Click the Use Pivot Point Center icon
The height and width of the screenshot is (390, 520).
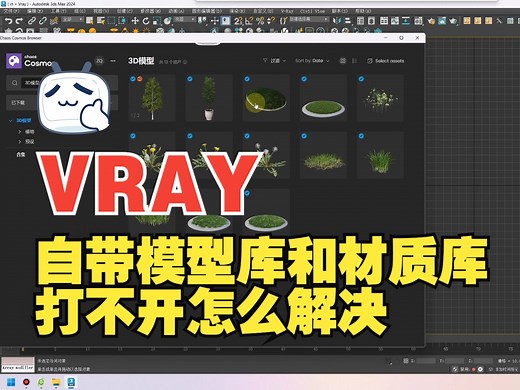[x=202, y=21]
